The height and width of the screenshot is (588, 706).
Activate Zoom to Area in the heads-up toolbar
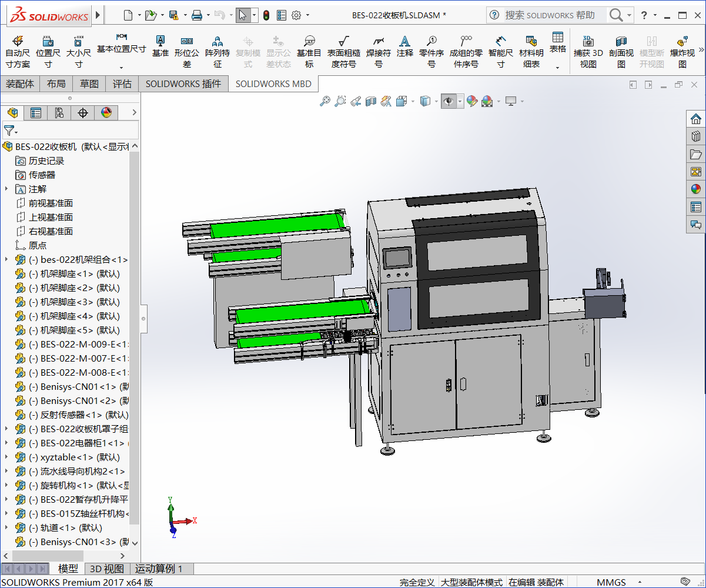coord(340,101)
